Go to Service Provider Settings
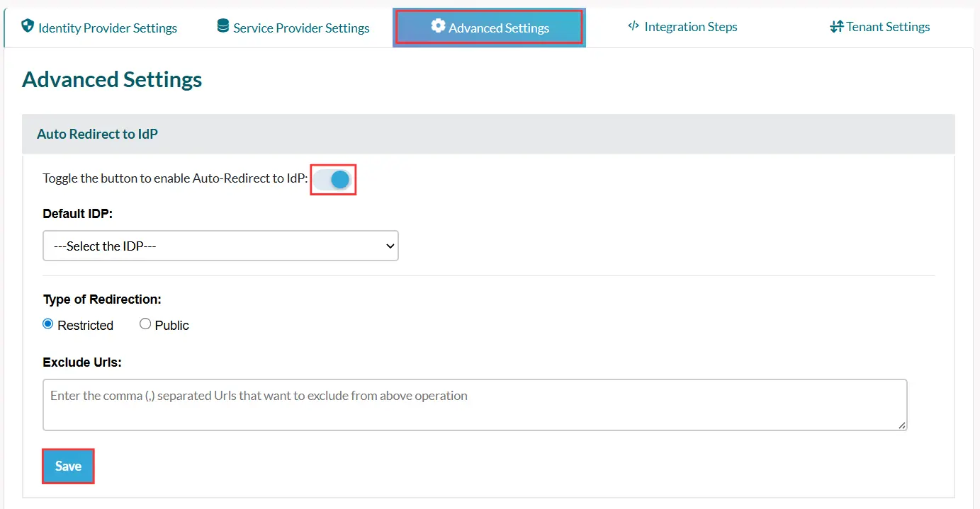 292,27
